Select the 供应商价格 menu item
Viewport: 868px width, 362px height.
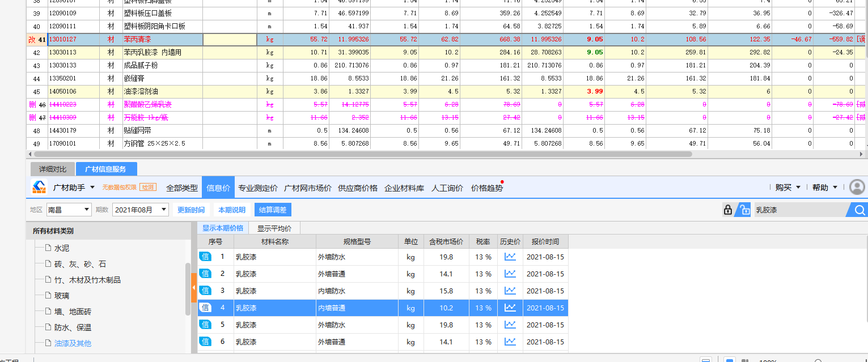pyautogui.click(x=358, y=188)
